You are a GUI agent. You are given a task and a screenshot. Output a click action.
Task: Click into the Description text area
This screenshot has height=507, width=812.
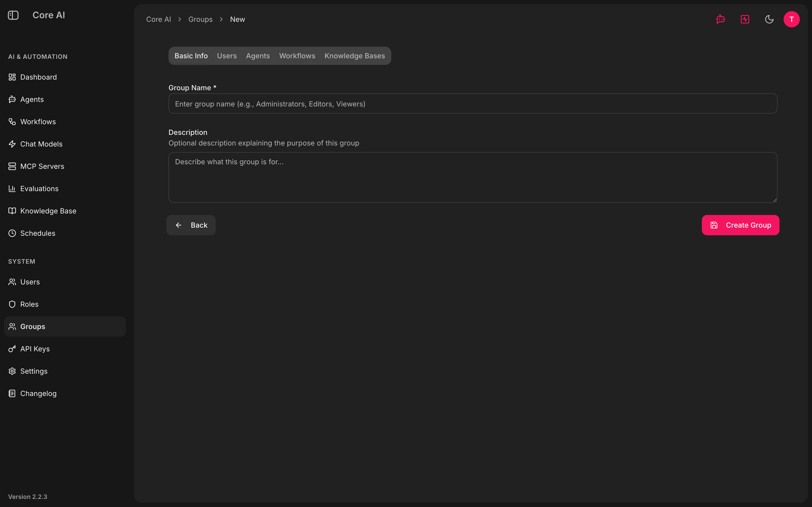[473, 177]
